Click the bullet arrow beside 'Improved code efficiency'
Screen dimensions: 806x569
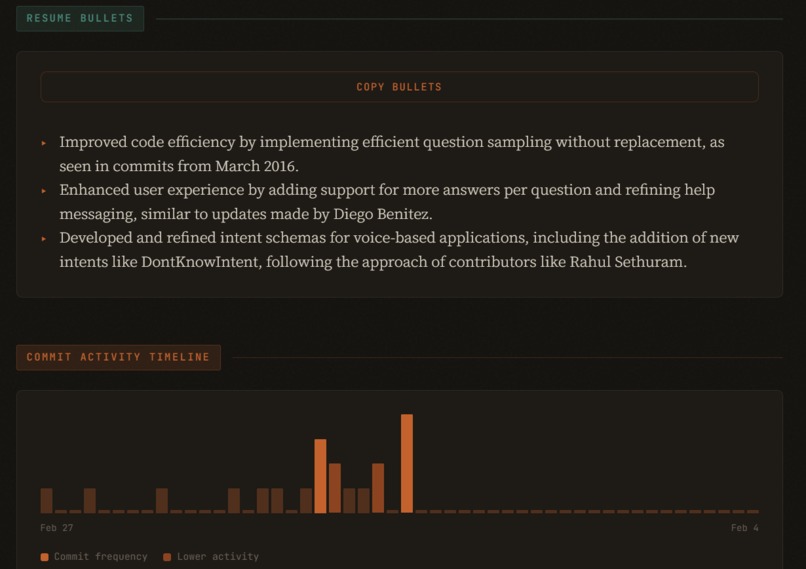click(x=44, y=143)
